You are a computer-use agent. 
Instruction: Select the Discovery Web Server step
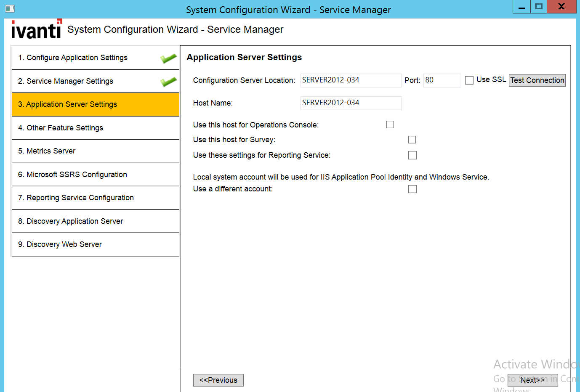click(95, 244)
